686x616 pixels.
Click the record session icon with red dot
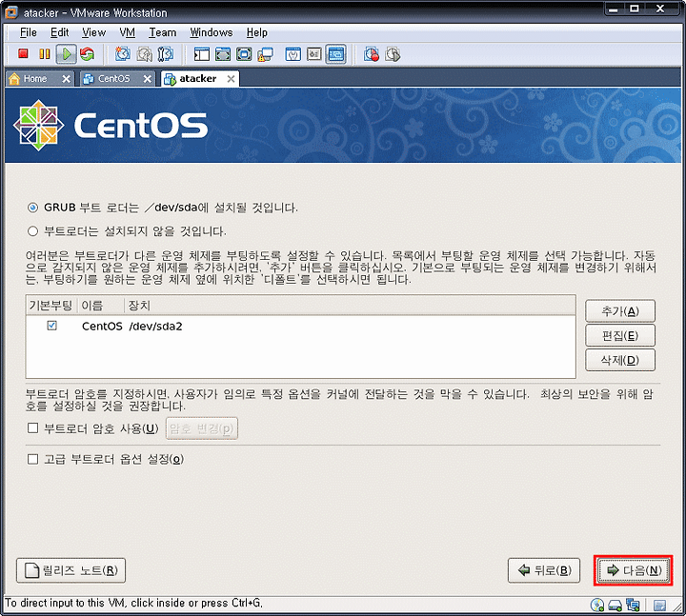pyautogui.click(x=372, y=54)
